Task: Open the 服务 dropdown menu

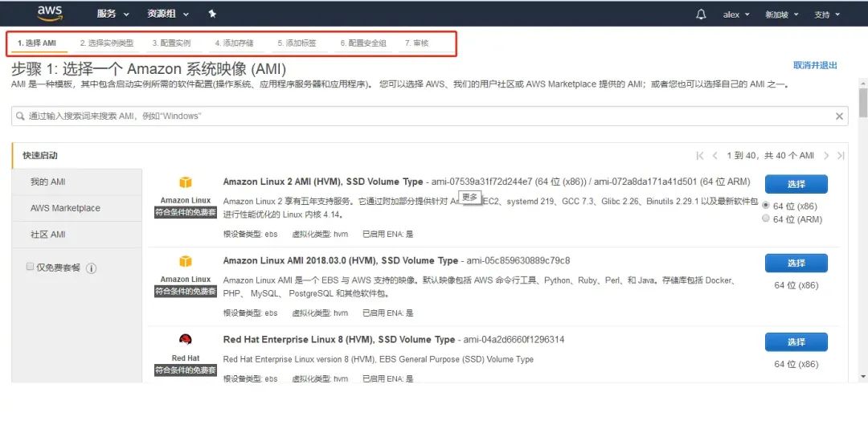Action: tap(113, 14)
